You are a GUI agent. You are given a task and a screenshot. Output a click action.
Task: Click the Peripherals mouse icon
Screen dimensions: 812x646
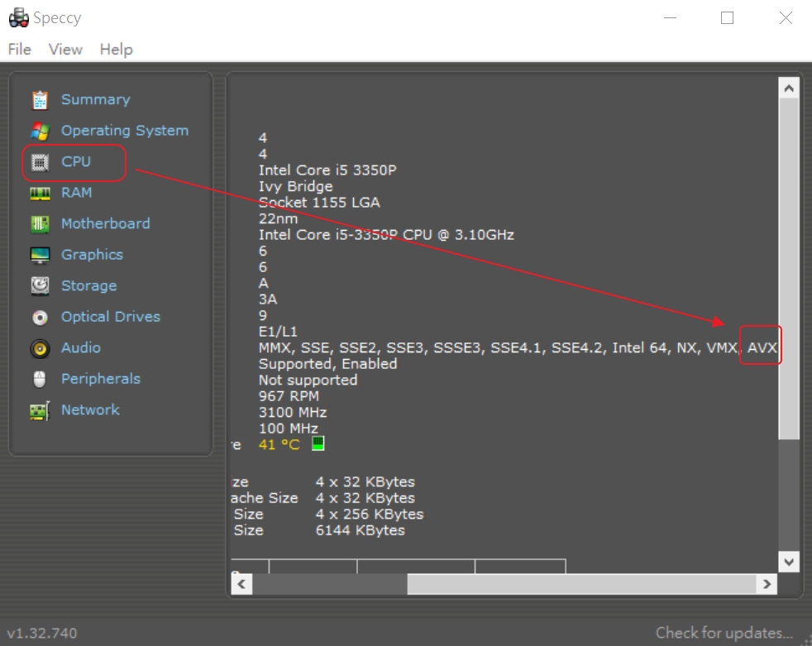click(x=40, y=379)
